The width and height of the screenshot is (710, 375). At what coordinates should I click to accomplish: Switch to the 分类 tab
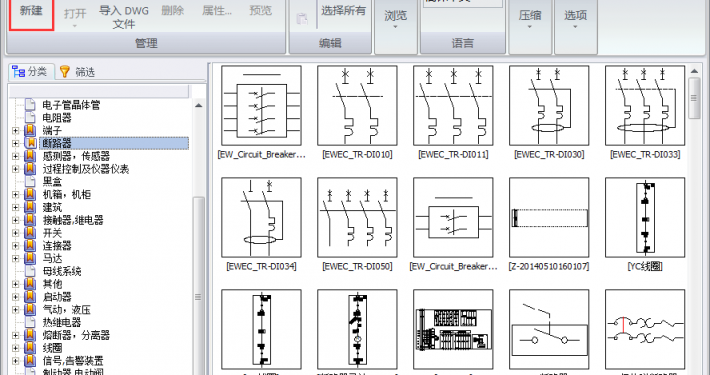tap(31, 72)
